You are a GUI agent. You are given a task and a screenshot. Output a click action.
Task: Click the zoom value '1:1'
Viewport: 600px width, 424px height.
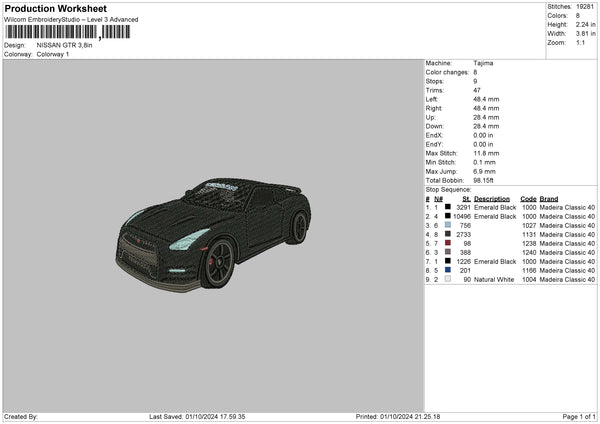tap(580, 42)
